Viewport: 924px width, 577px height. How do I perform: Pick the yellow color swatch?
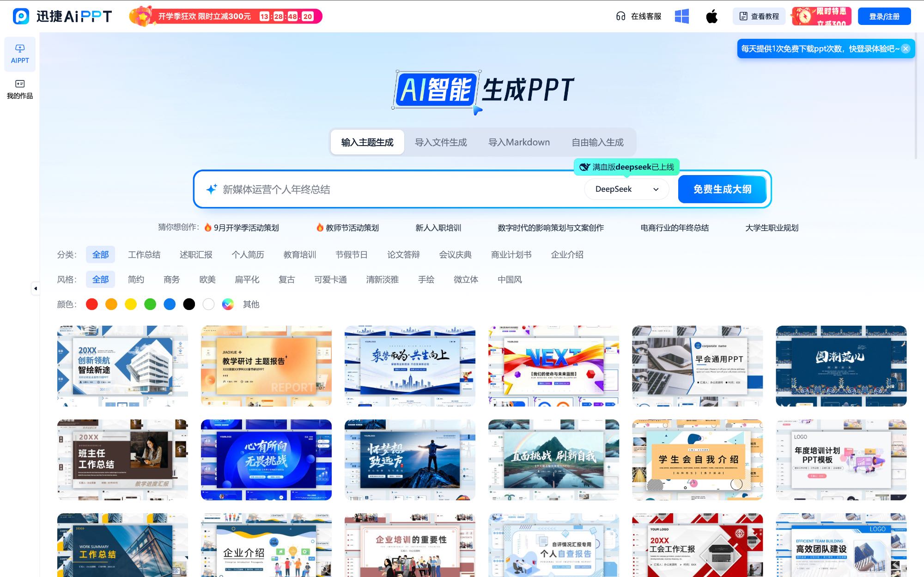[x=131, y=304]
